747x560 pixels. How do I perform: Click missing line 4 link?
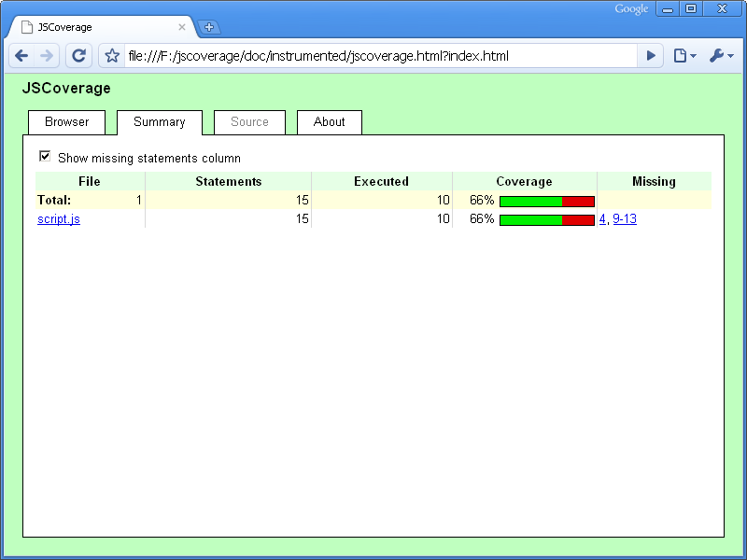[x=602, y=219]
